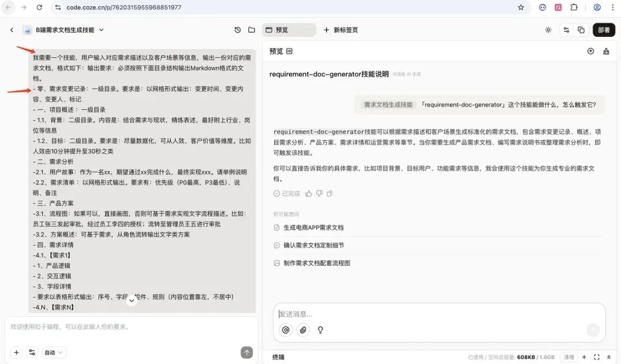The width and height of the screenshot is (621, 364).
Task: Click the preview chat send button
Action: tap(593, 329)
